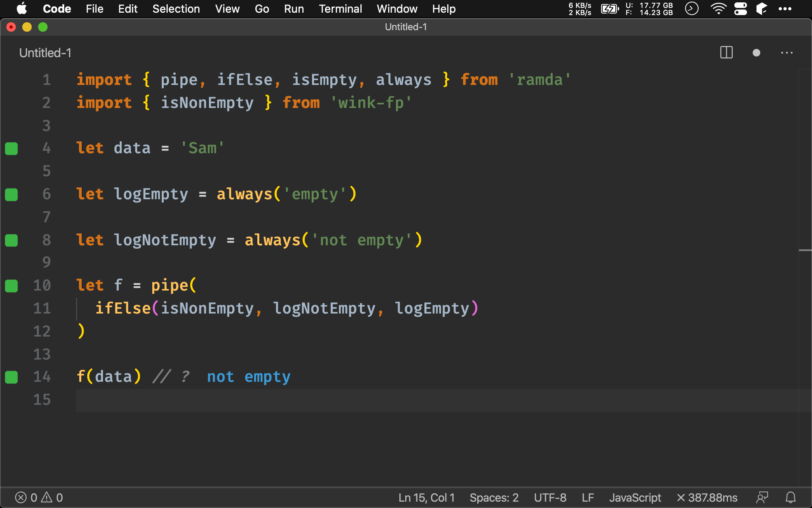812x508 pixels.
Task: Open the Help menu
Action: (x=444, y=9)
